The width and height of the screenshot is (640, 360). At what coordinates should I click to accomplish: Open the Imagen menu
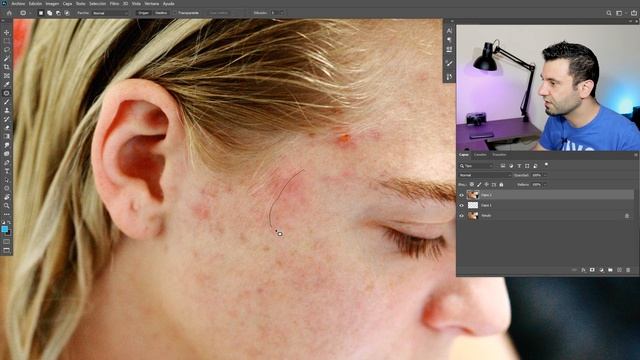pos(52,4)
